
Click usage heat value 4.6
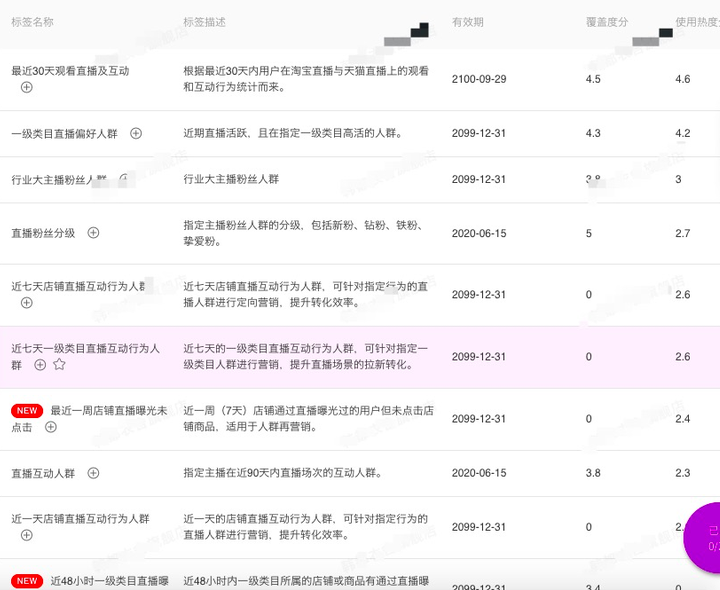tap(682, 79)
